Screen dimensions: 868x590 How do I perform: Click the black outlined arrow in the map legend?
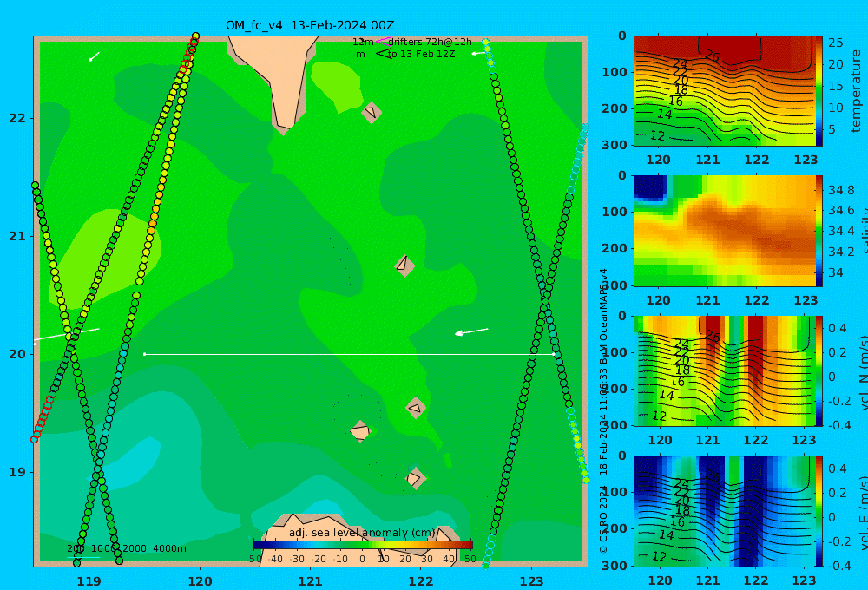click(383, 54)
